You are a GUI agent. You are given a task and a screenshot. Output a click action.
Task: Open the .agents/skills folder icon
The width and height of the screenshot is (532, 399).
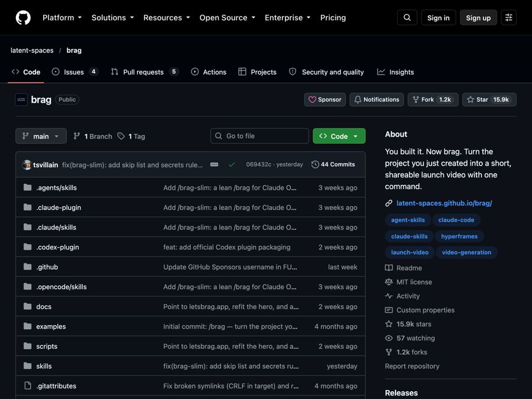(27, 187)
